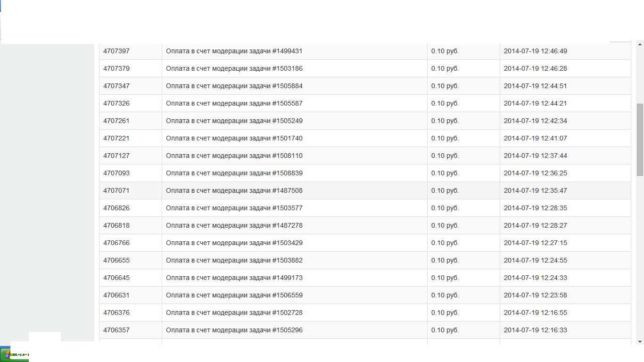Click the scrollbar up arrow

coord(640,44)
